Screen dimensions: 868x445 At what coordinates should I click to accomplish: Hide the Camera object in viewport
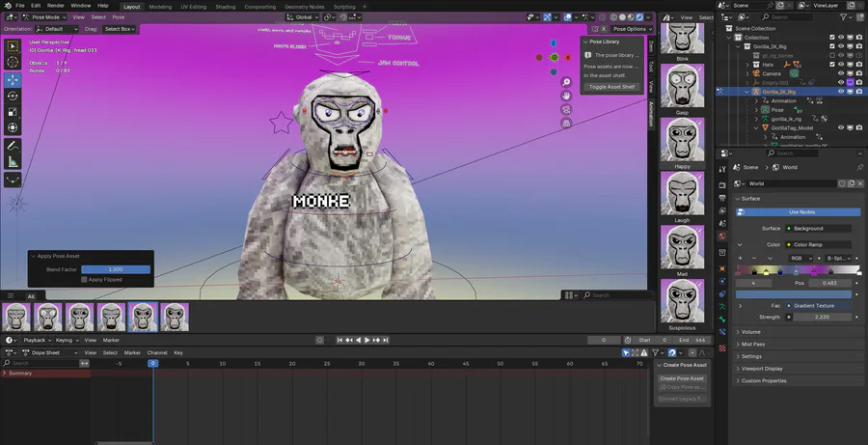pyautogui.click(x=841, y=73)
